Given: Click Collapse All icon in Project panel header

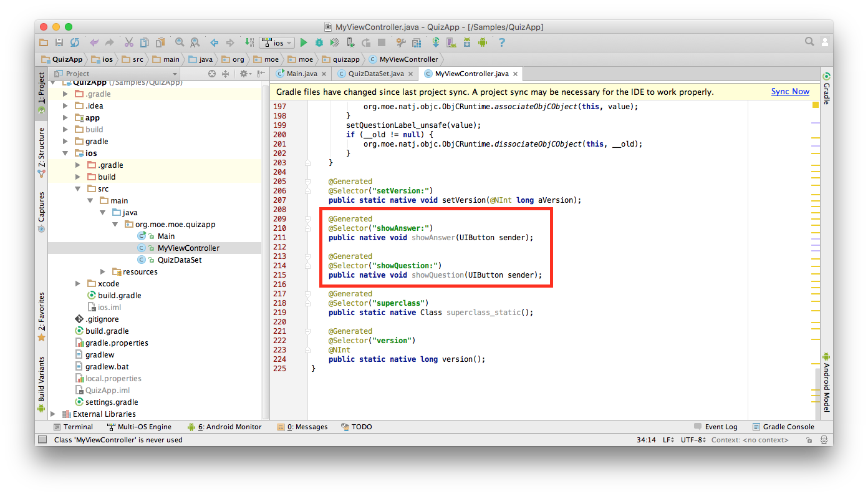Looking at the screenshot, I should click(226, 74).
